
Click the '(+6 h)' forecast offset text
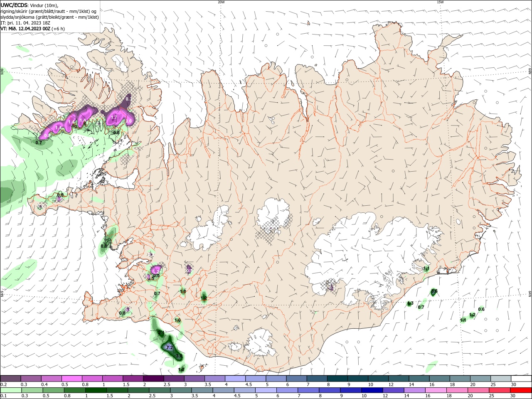click(58, 29)
